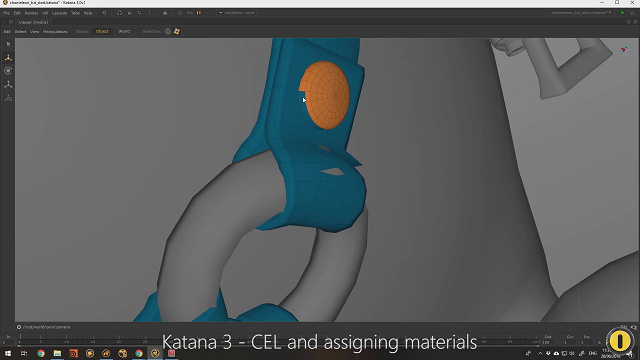Screen dimensions: 640x360
Task: Open the Manipulators menu in viewer
Action: click(x=55, y=31)
